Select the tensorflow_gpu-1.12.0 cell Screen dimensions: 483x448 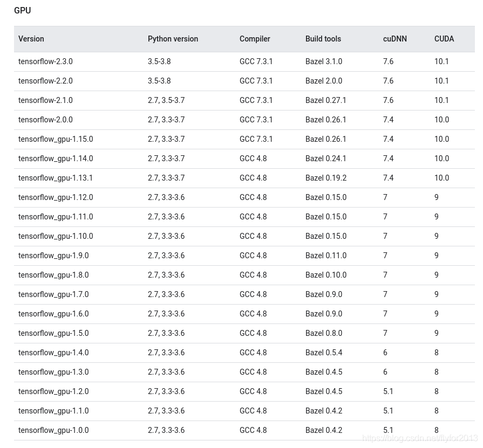click(x=56, y=197)
